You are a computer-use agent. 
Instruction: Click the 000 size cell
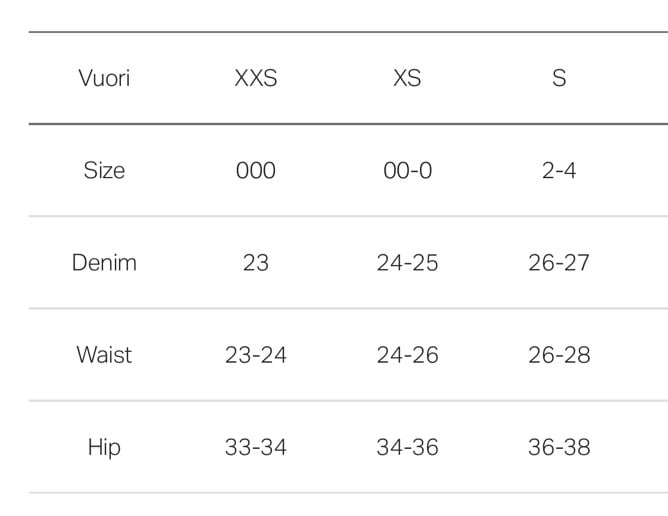pyautogui.click(x=256, y=170)
